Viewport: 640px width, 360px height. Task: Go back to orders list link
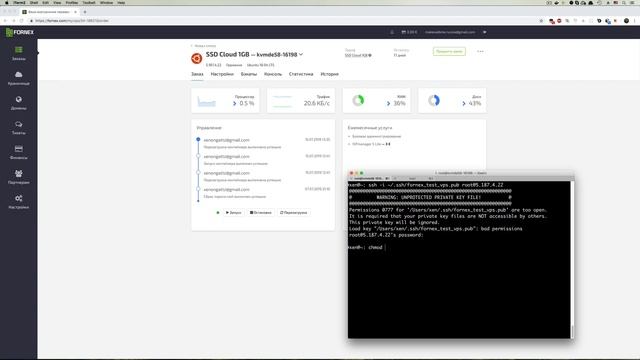click(x=203, y=46)
